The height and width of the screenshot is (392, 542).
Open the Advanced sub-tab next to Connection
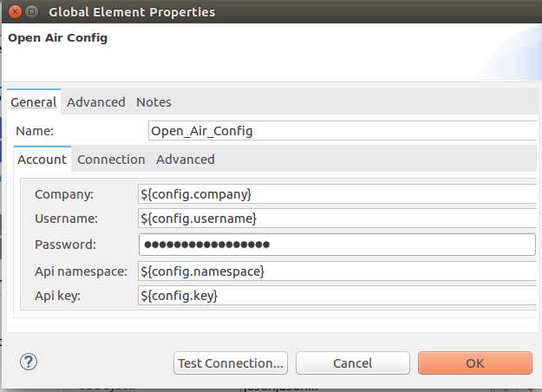[186, 160]
